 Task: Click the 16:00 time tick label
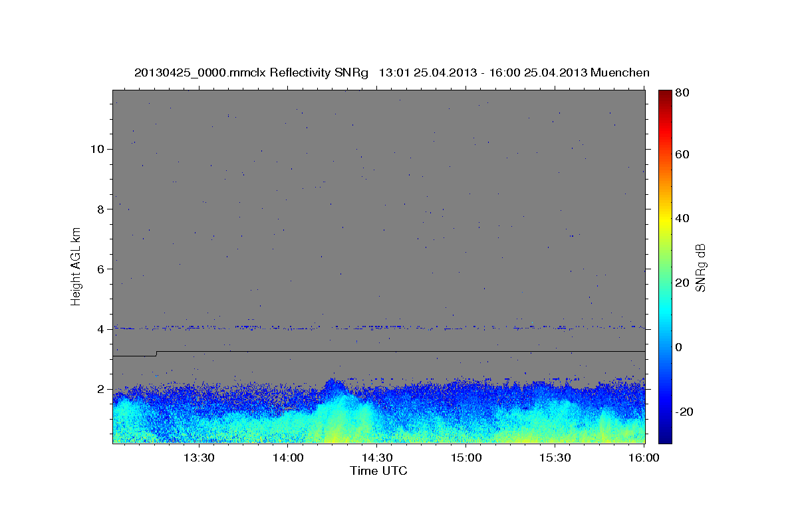pos(643,458)
